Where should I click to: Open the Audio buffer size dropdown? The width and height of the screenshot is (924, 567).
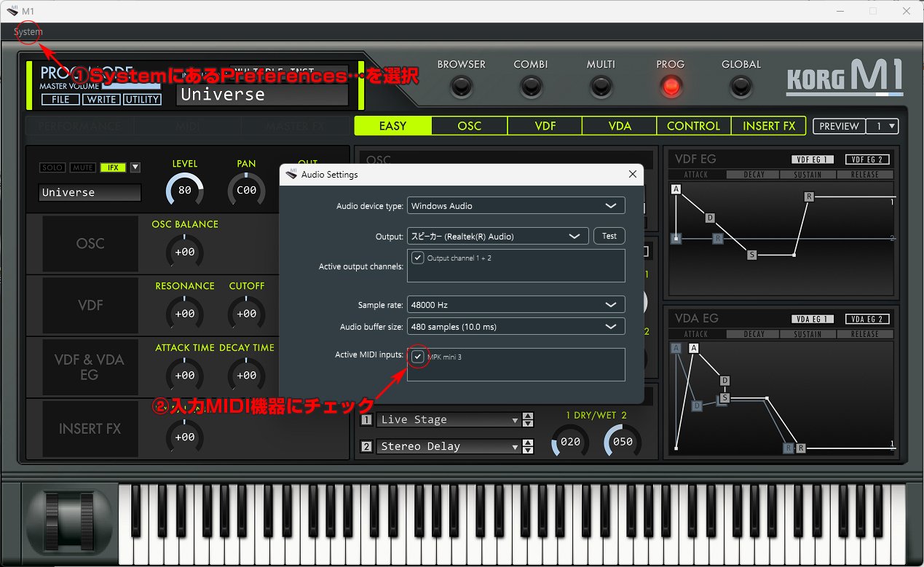click(516, 327)
